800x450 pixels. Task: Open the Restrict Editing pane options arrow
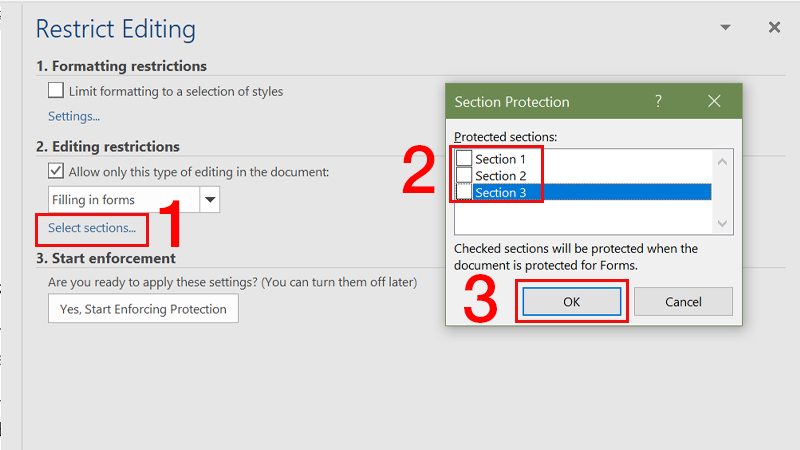pyautogui.click(x=725, y=28)
